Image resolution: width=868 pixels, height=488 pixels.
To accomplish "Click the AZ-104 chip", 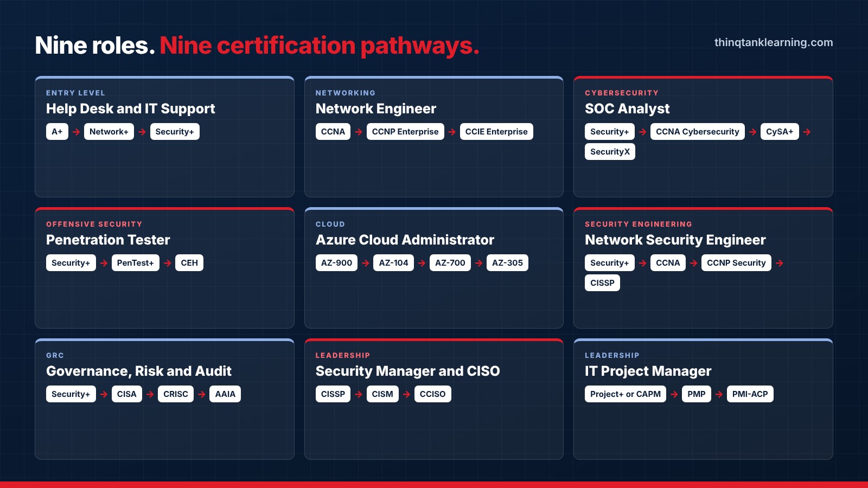I will [393, 263].
